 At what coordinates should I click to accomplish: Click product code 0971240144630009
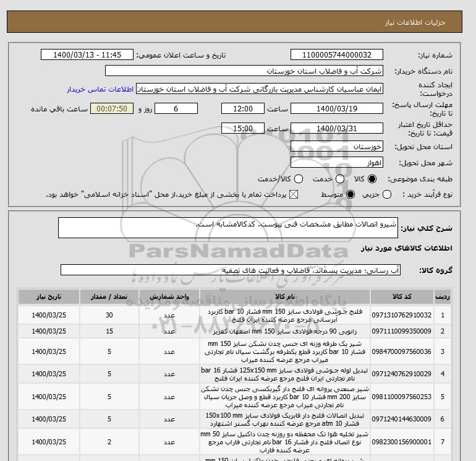tap(402, 420)
